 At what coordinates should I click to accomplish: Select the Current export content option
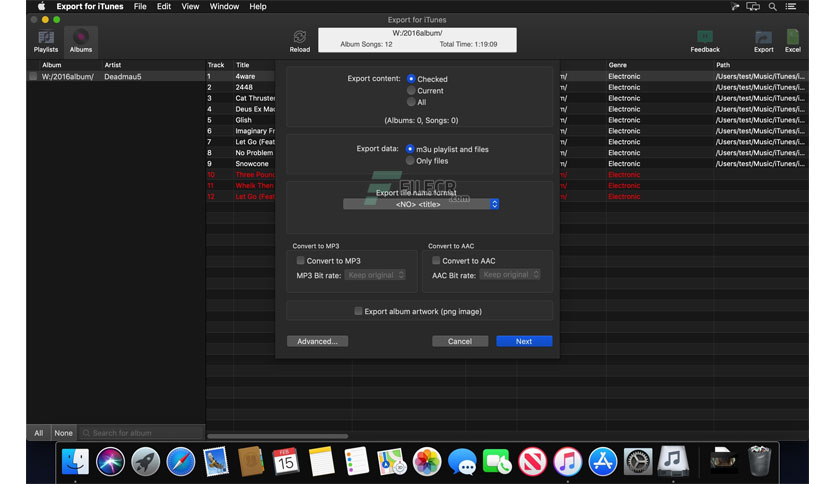[x=411, y=91]
